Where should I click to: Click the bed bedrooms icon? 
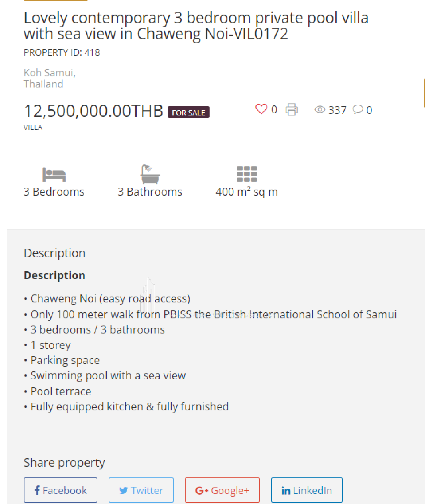coord(54,174)
